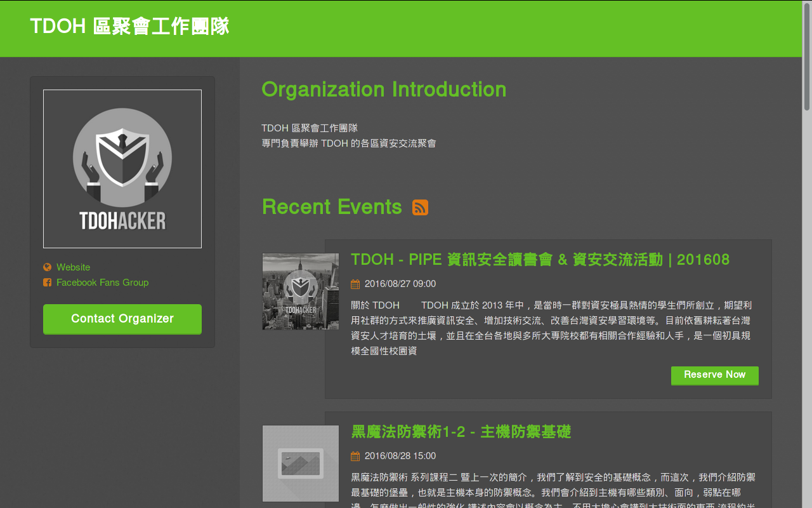Select the date text 2016/08/27 09:00
This screenshot has height=508, width=812.
(x=400, y=284)
